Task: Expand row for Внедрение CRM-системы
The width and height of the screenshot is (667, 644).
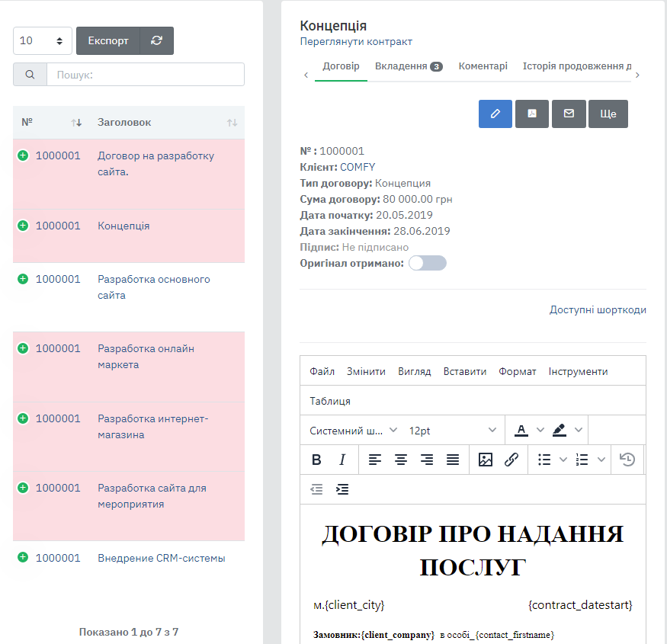Action: 23,558
